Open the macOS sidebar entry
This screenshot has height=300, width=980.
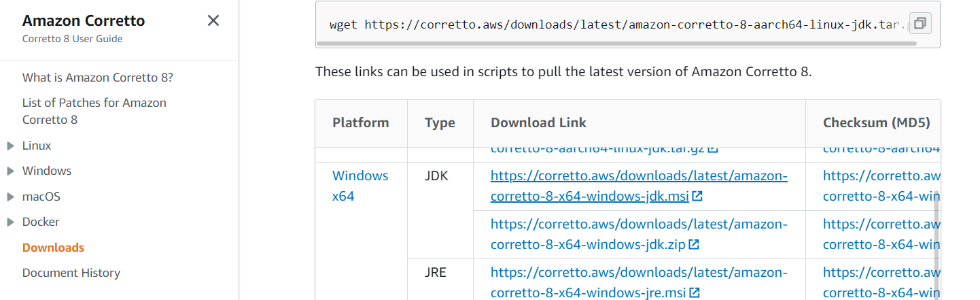(x=41, y=197)
